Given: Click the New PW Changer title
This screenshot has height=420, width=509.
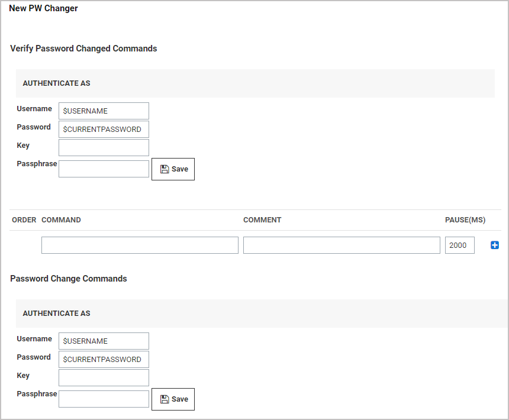Looking at the screenshot, I should [x=43, y=8].
